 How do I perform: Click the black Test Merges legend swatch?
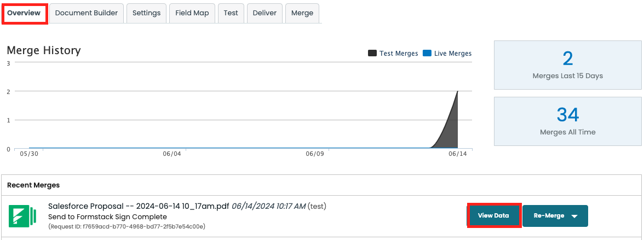click(372, 54)
